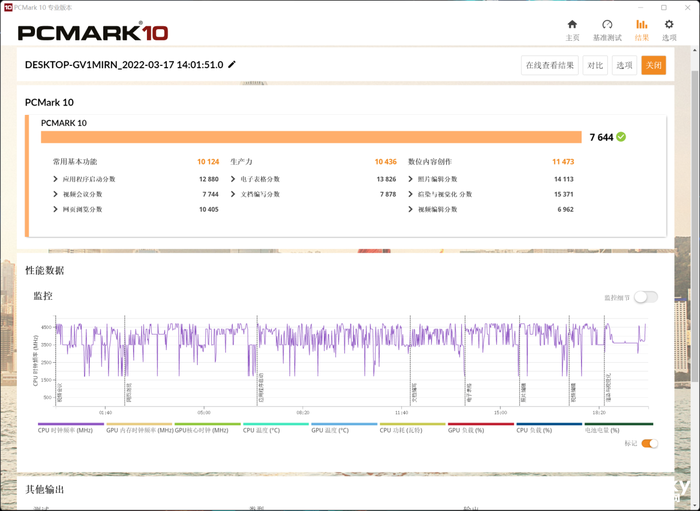Screen dimensions: 700x511
Task: Toggle the 监控细节 switch
Action: (645, 297)
